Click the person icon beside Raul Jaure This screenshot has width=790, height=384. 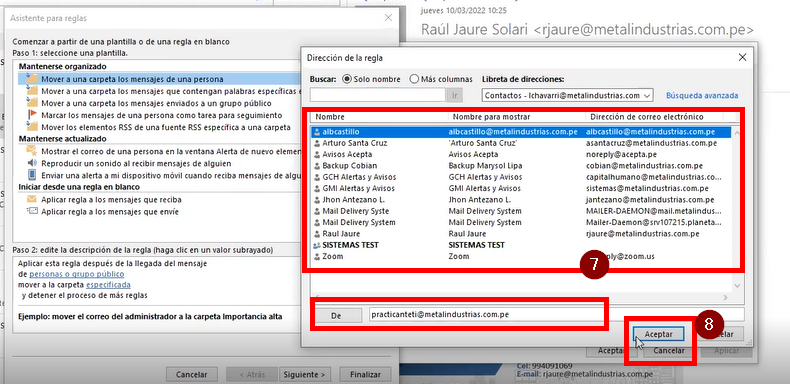pos(316,234)
